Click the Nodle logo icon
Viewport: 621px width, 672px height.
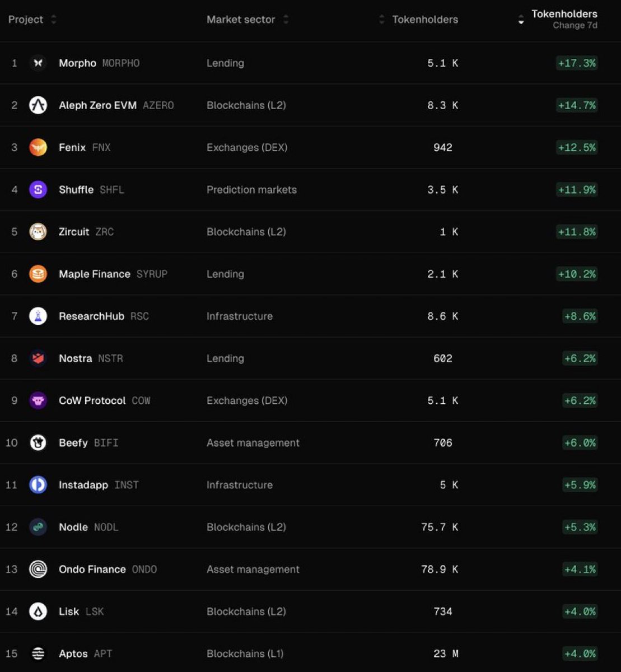(38, 527)
